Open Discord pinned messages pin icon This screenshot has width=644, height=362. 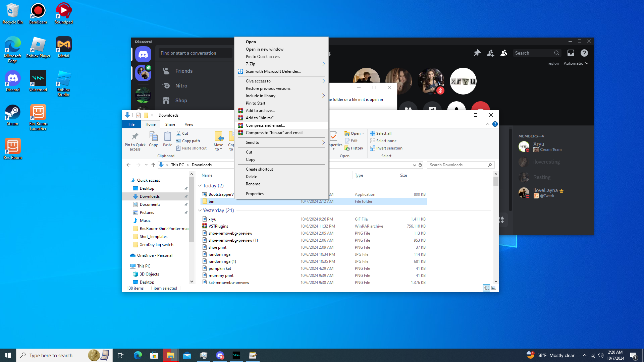tap(477, 53)
